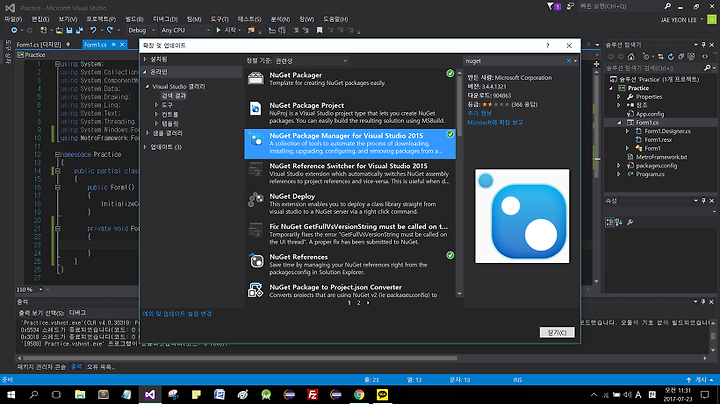
Task: Select the NuGet Deploy extension
Action: [x=350, y=204]
